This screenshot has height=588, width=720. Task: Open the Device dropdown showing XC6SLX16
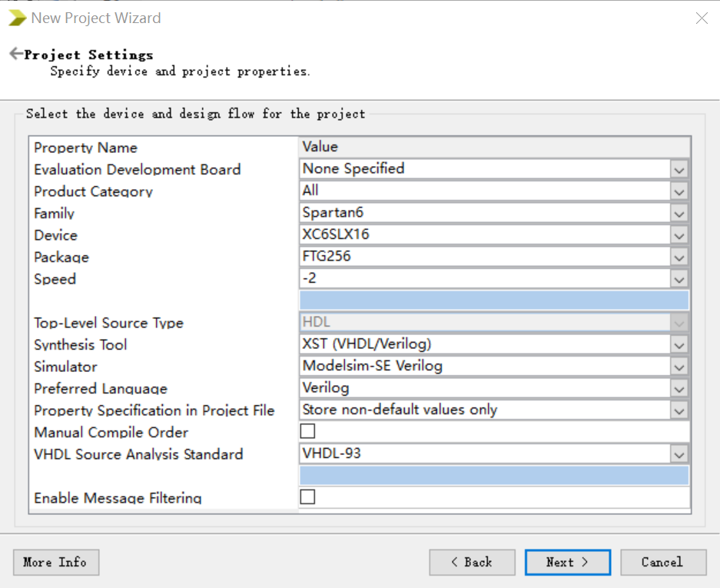click(x=679, y=235)
